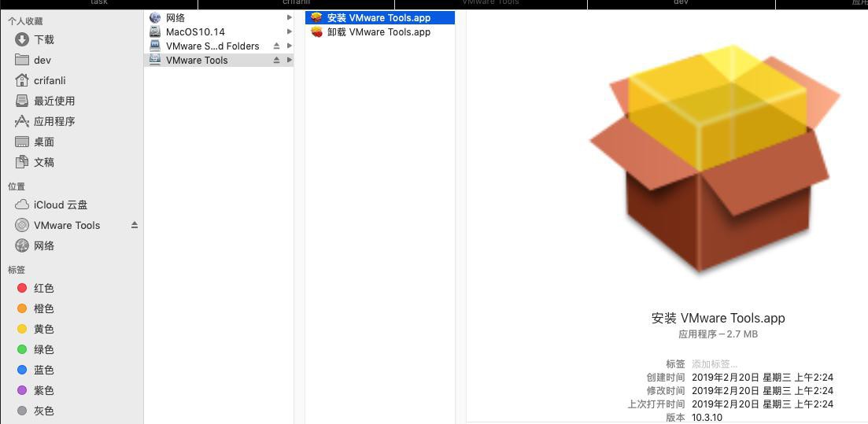Screen dimensions: 868x424
Task: Expand VMware Shared Folders column arrow
Action: (289, 46)
